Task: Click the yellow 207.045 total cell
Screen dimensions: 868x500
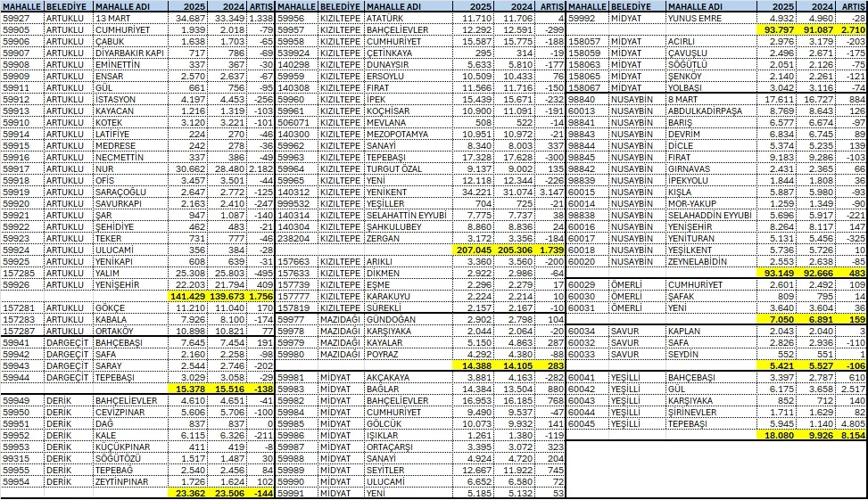Action: [480, 250]
